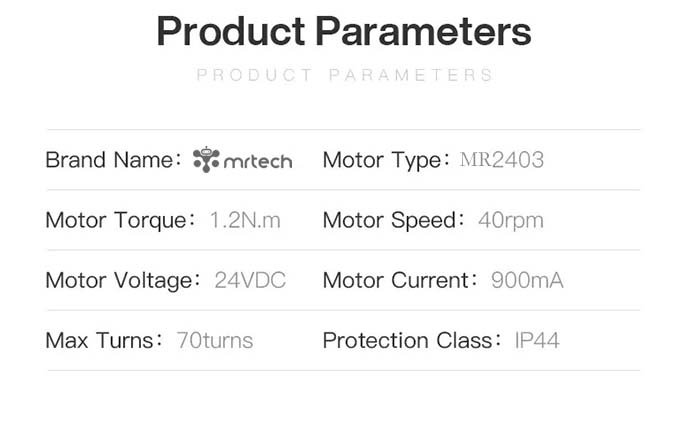Click the Motor Torque label
The width and height of the screenshot is (700, 424).
click(x=120, y=220)
